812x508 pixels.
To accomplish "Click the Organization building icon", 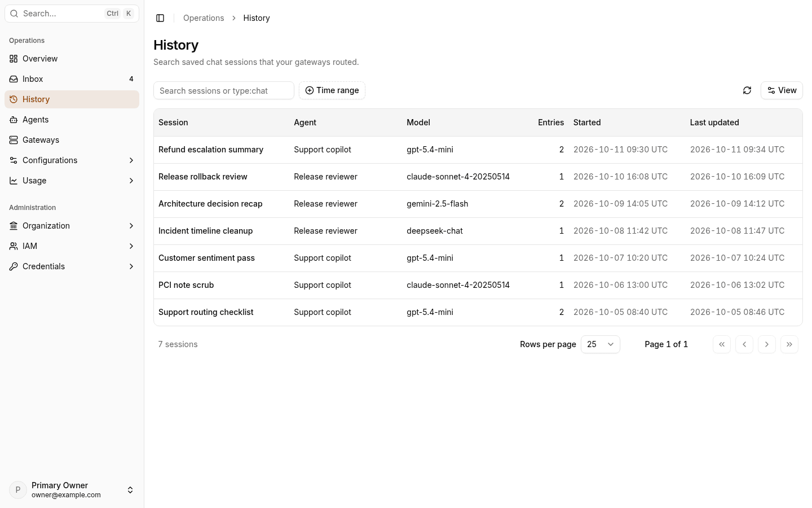I will tap(14, 226).
